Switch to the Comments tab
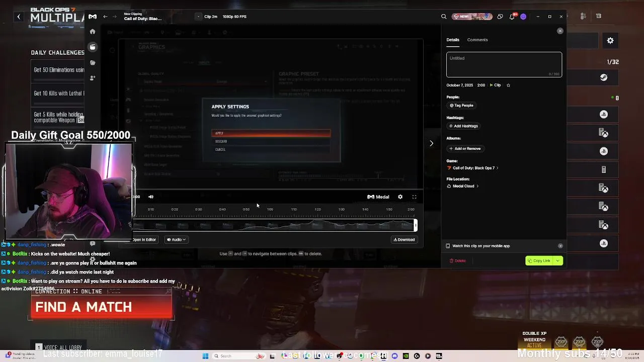This screenshot has width=644, height=362. pyautogui.click(x=477, y=40)
